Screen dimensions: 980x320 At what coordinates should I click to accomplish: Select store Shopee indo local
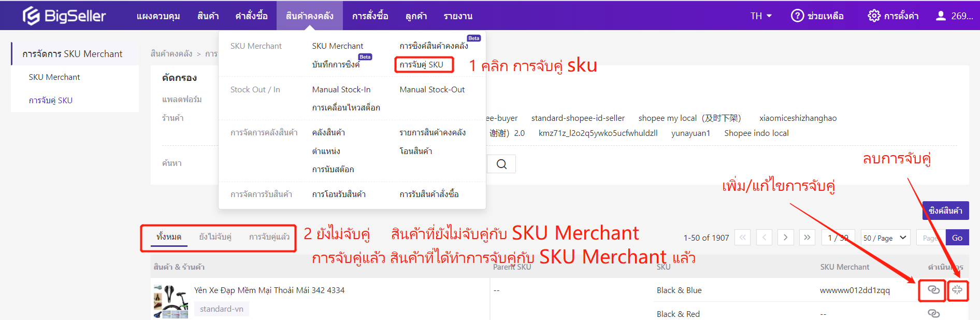click(756, 133)
